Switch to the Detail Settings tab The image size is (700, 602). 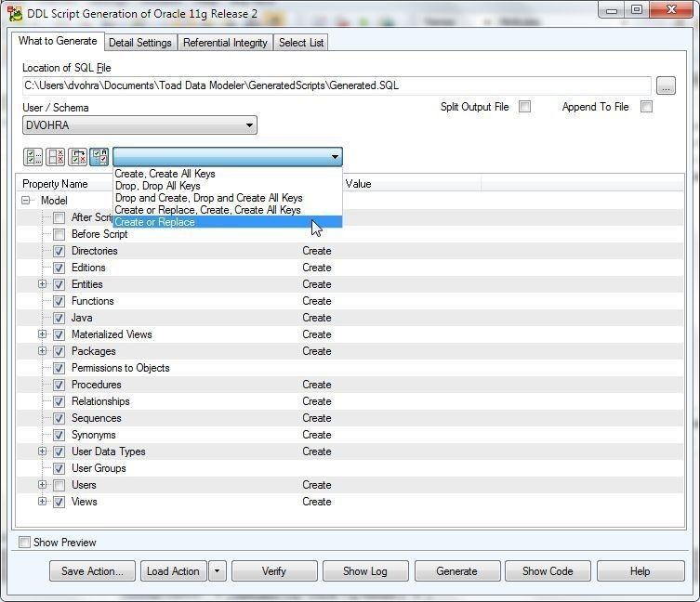140,43
